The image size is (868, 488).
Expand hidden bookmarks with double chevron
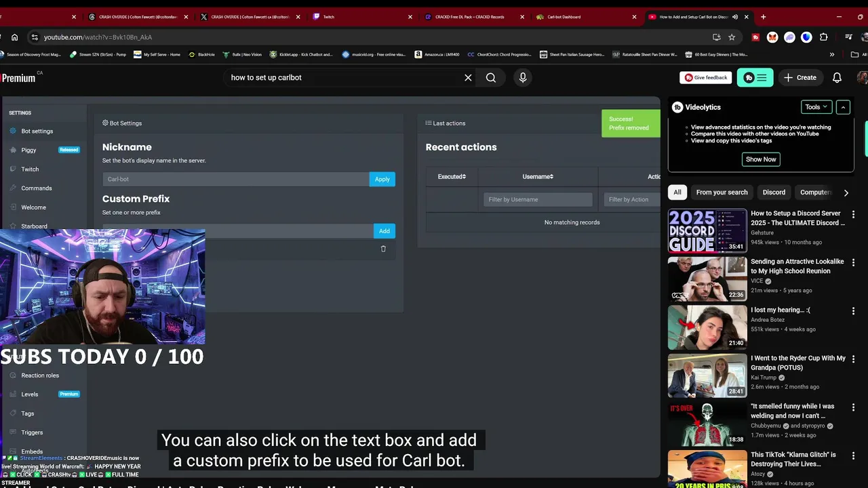[832, 54]
